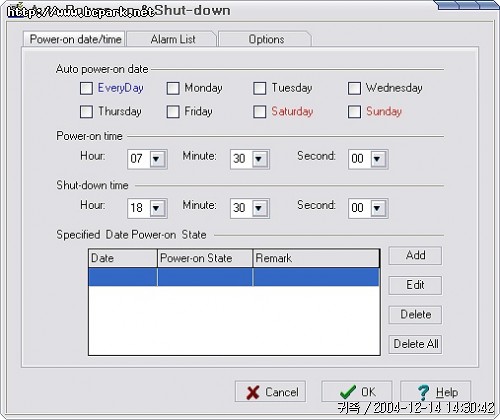This screenshot has width=500, height=420.
Task: Enable the Friday checkbox
Action: tap(173, 112)
